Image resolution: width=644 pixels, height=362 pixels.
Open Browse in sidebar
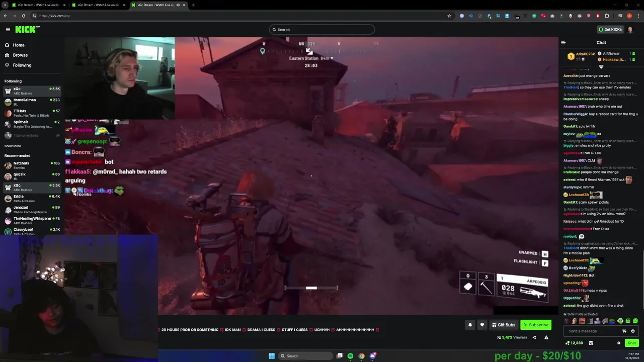point(20,55)
